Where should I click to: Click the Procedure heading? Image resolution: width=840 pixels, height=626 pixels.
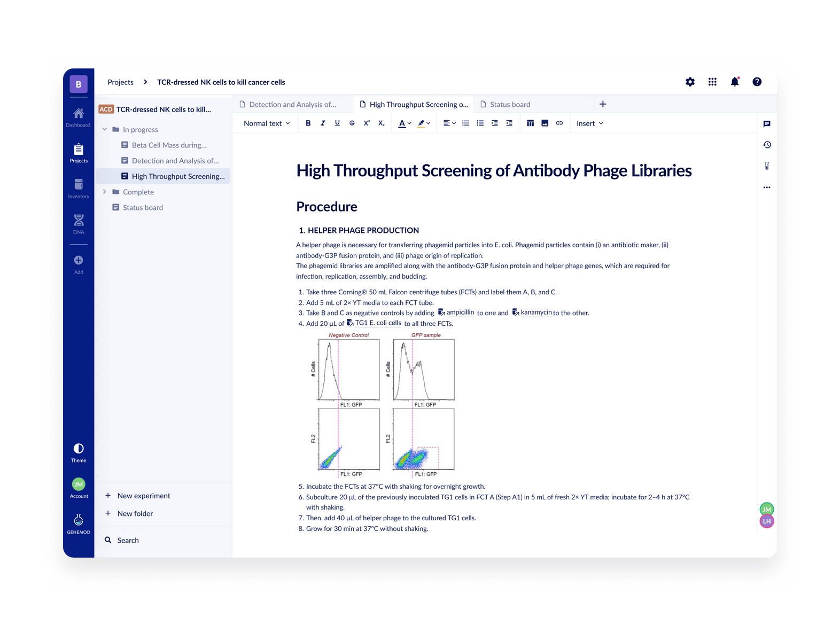(326, 207)
